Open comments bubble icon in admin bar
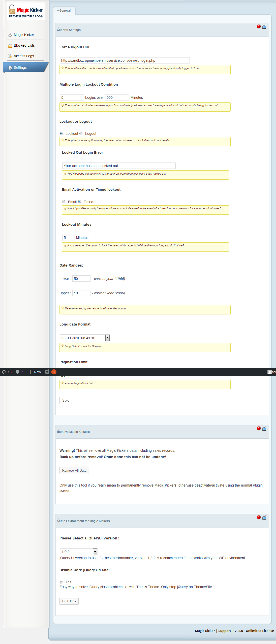The image size is (276, 644). [18, 372]
